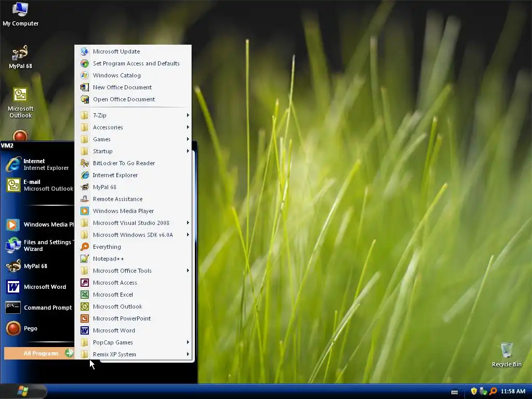Click the network connection tray icon

[x=484, y=391]
